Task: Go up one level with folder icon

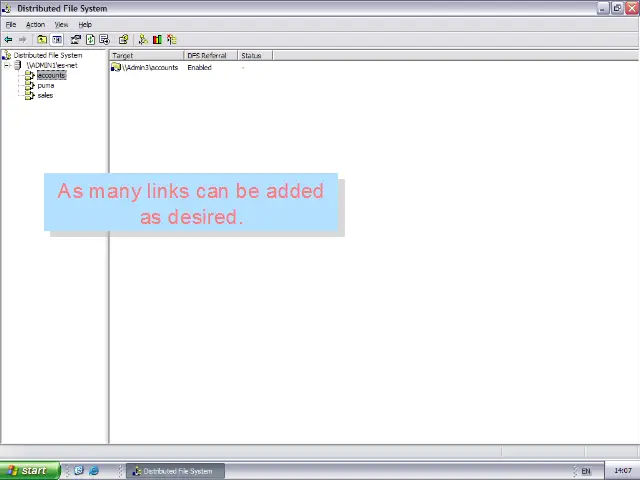Action: point(42,40)
